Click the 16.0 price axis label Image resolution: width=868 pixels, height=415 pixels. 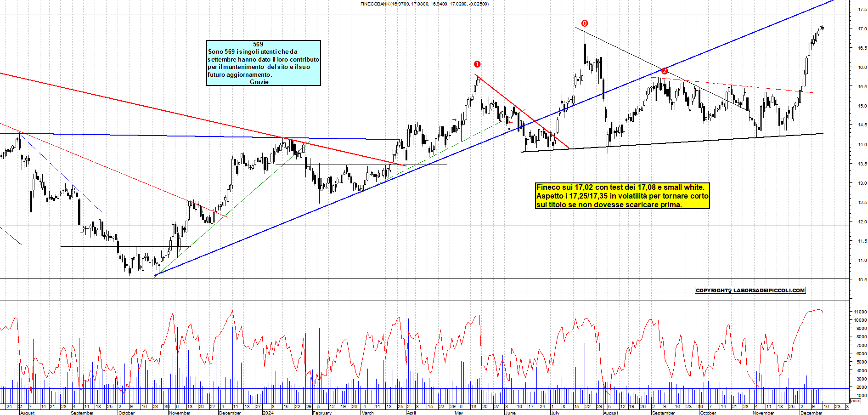click(862, 68)
